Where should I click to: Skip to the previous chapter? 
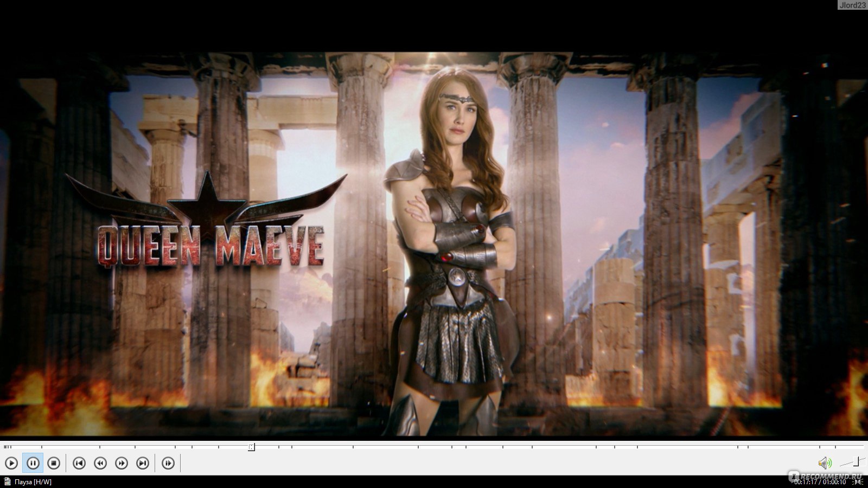coord(79,463)
